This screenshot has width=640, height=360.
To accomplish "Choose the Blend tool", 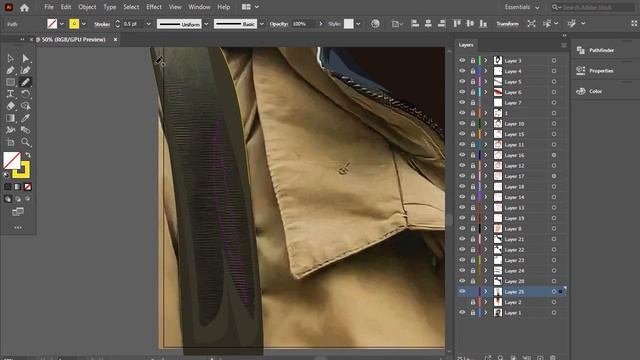I will [25, 130].
